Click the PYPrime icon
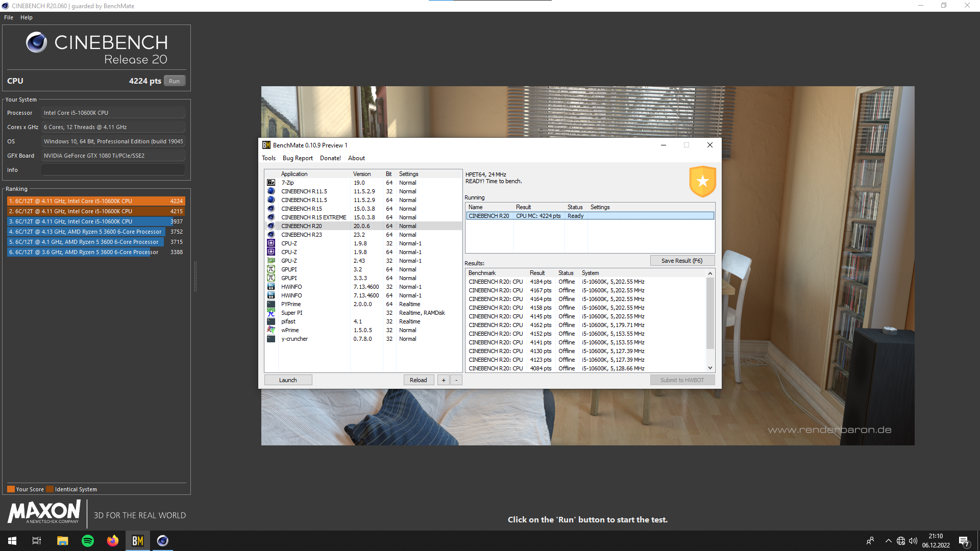The image size is (980, 551). tap(271, 304)
